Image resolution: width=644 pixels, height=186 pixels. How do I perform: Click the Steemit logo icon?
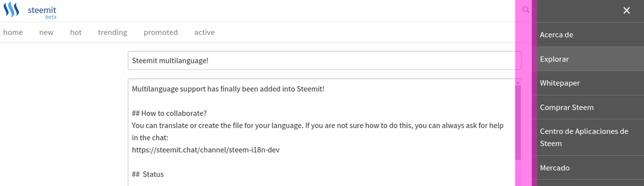[x=11, y=10]
